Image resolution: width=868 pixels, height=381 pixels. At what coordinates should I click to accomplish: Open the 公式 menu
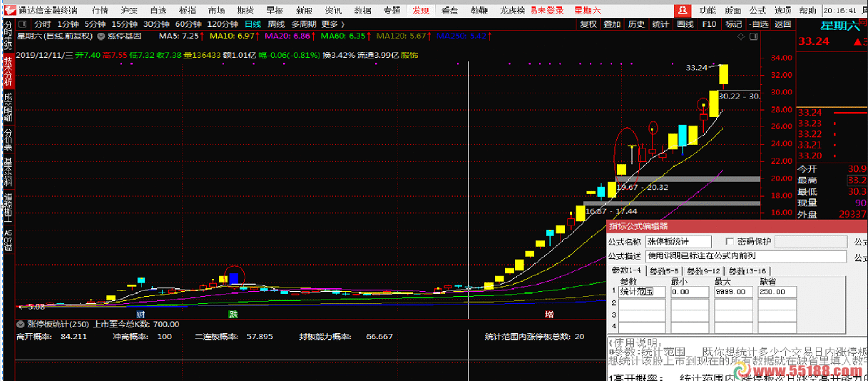757,10
